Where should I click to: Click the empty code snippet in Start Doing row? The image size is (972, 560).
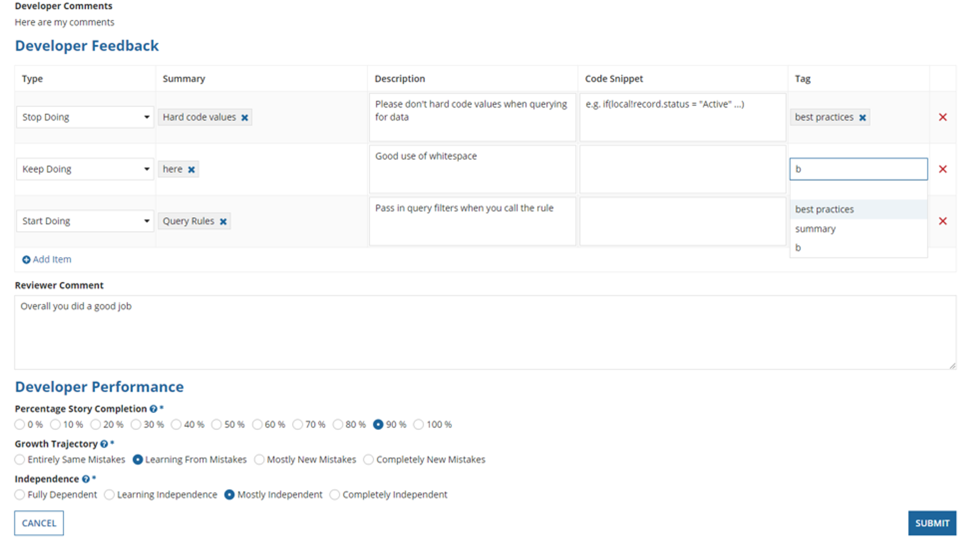(x=682, y=221)
